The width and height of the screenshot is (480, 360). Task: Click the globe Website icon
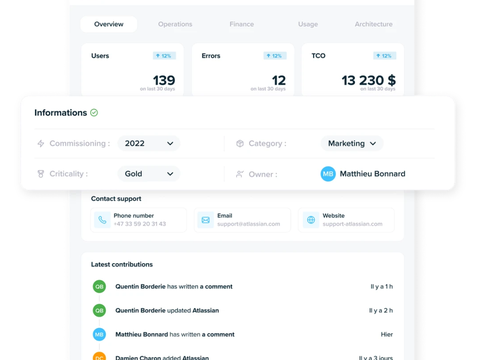[x=311, y=220]
